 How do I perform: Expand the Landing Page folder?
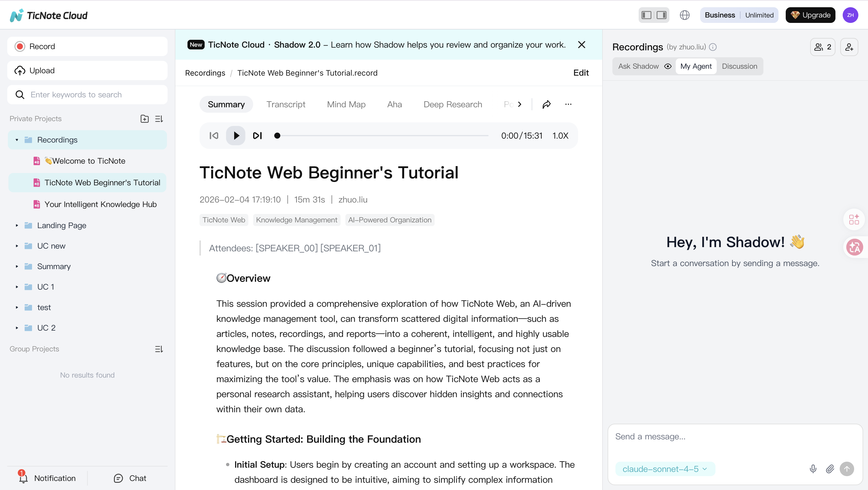coord(17,225)
